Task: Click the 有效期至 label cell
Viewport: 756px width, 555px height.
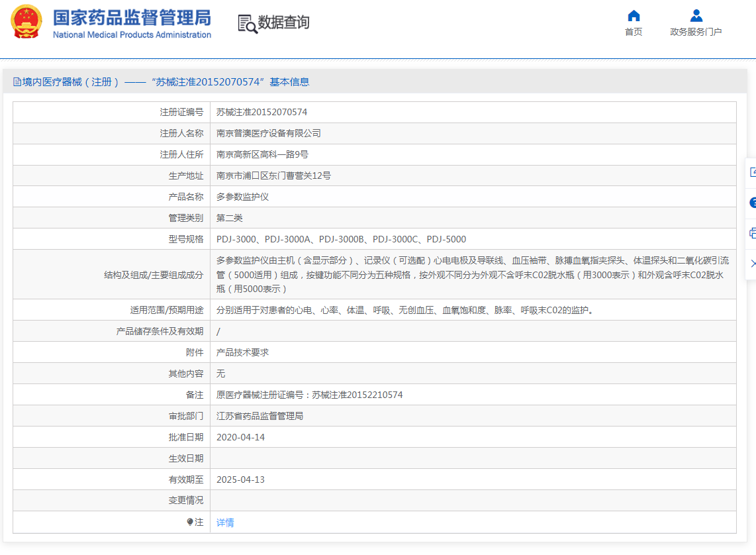Action: pyautogui.click(x=112, y=479)
